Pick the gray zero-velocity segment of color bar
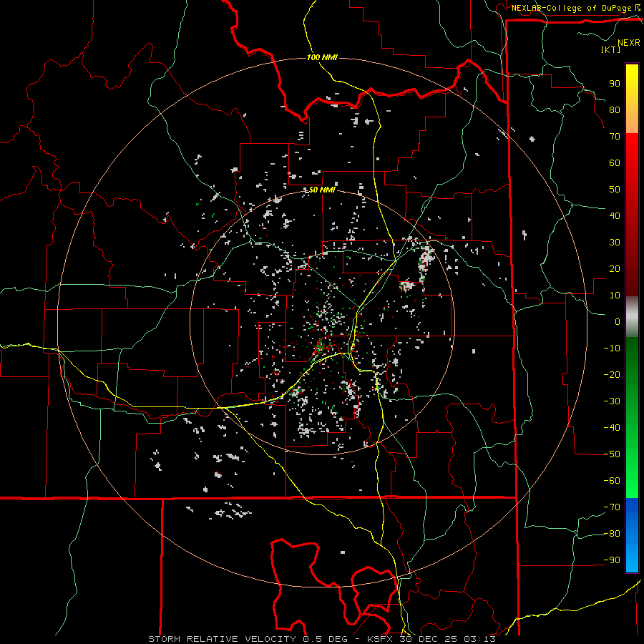644x644 pixels. pos(632,317)
